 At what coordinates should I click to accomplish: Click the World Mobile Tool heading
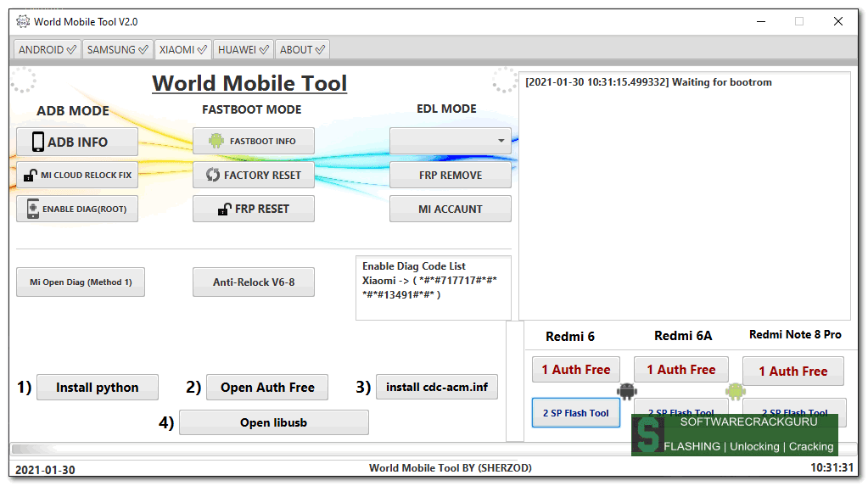pos(249,84)
